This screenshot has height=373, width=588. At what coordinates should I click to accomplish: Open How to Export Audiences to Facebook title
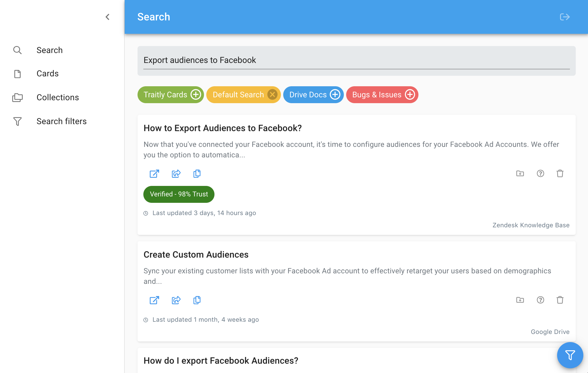(223, 128)
